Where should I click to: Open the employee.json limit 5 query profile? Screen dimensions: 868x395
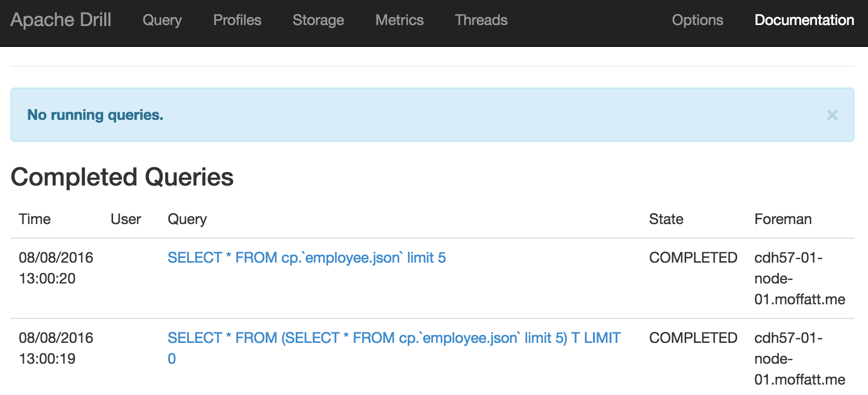pyautogui.click(x=306, y=257)
